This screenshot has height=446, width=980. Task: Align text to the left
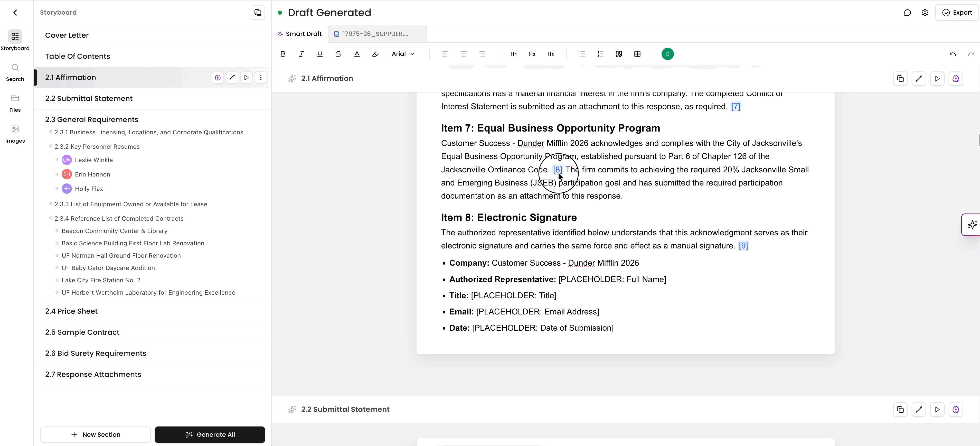click(x=445, y=54)
